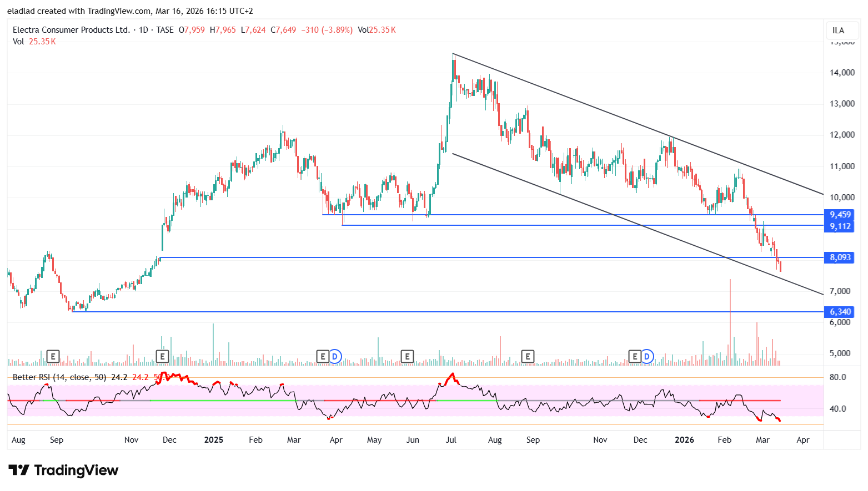The image size is (868, 491).
Task: Click the open price value O7,959
Action: [x=192, y=30]
